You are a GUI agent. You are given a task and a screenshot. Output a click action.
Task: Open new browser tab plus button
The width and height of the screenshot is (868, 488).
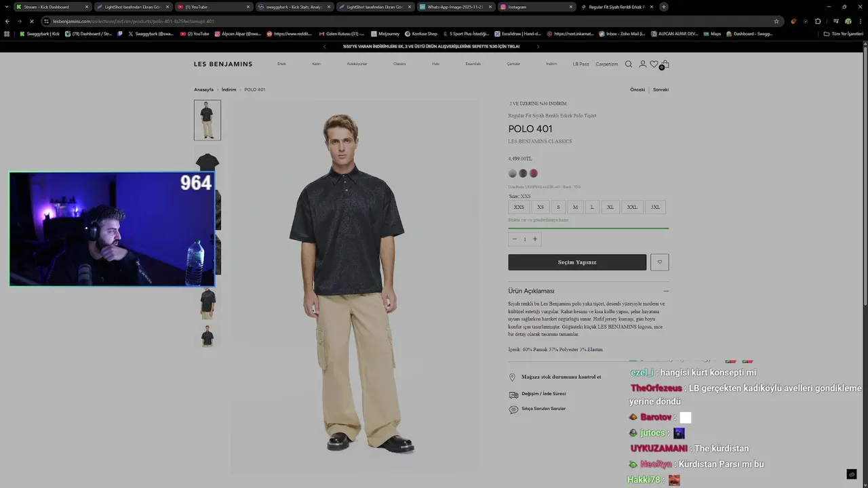click(664, 7)
